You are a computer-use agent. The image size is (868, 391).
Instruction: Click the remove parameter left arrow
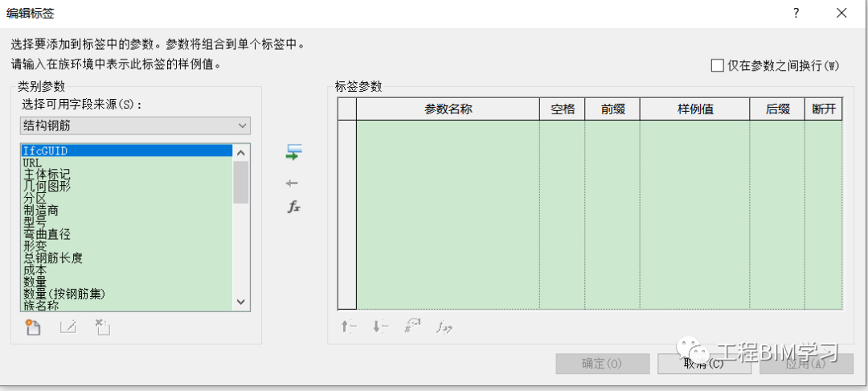293,183
